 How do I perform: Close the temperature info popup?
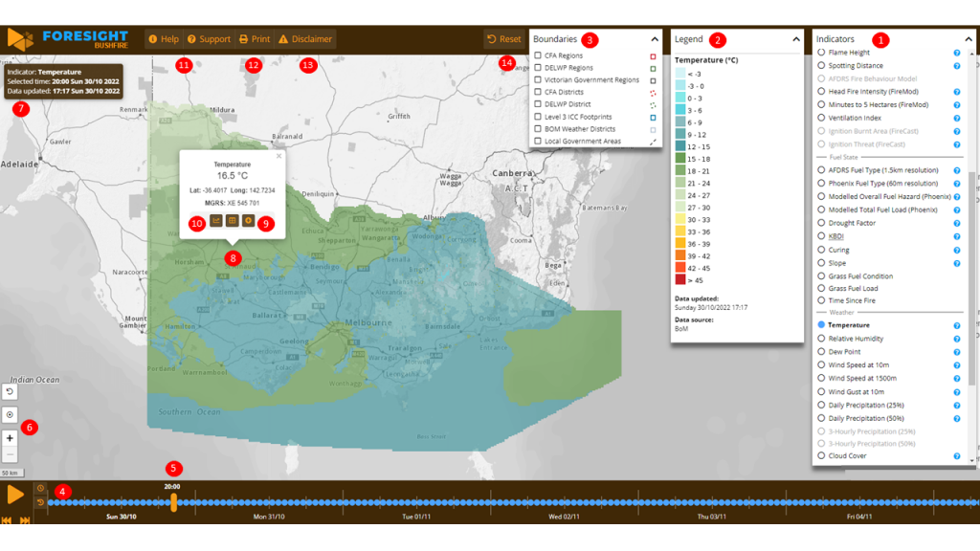(x=278, y=156)
